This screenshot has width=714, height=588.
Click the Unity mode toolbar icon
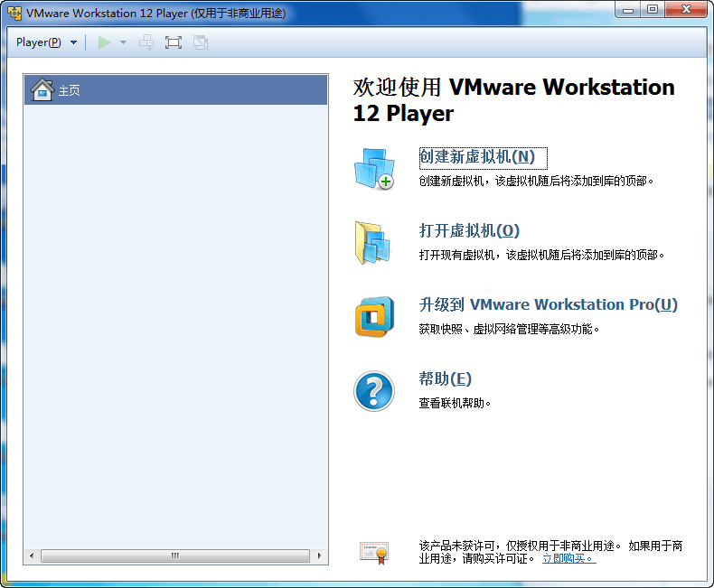201,42
